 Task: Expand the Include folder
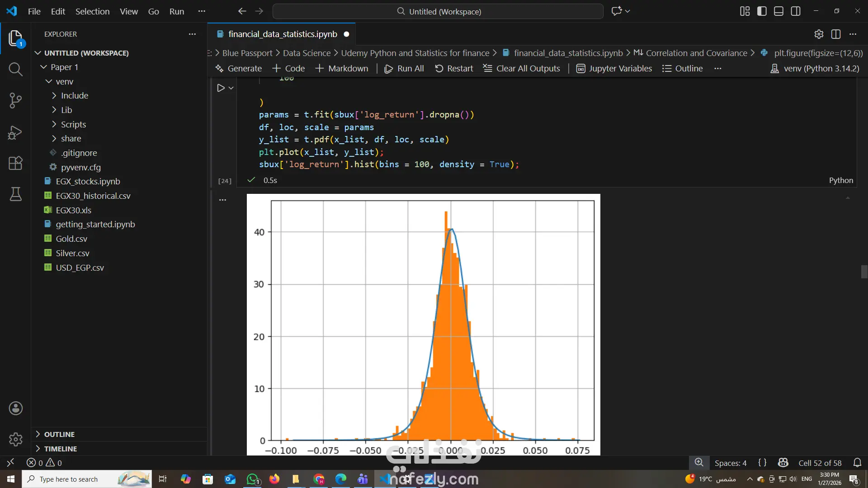(75, 96)
